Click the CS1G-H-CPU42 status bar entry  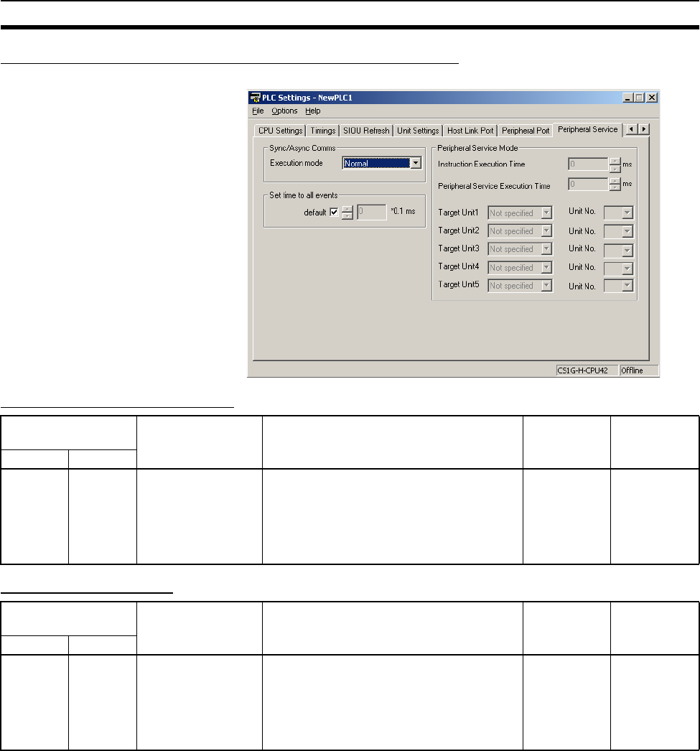coord(587,370)
